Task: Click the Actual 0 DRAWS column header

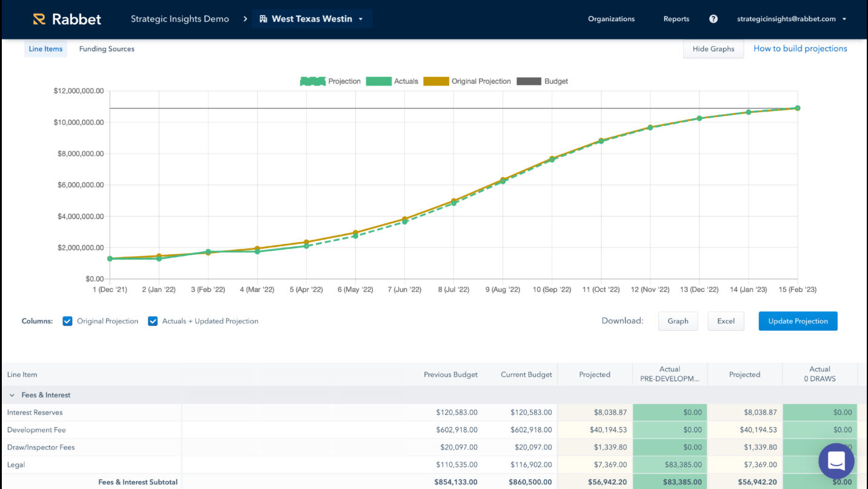Action: tap(820, 374)
